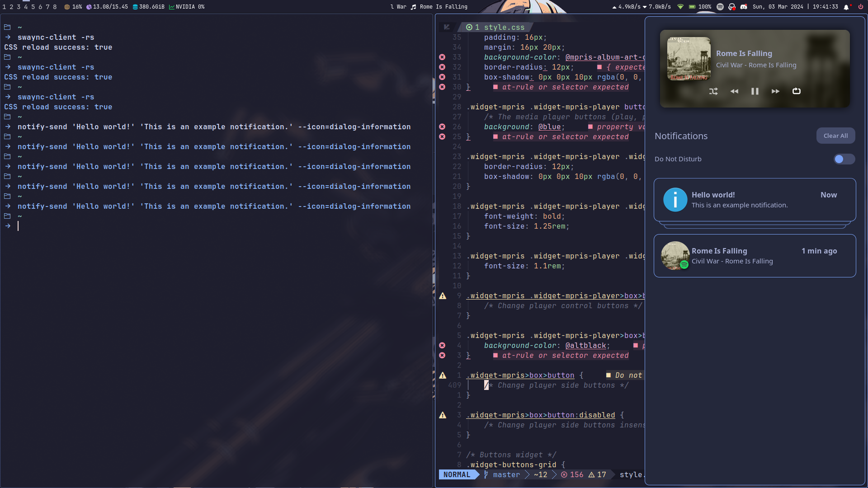Click the current line number 409
The height and width of the screenshot is (488, 868).
pos(454,385)
